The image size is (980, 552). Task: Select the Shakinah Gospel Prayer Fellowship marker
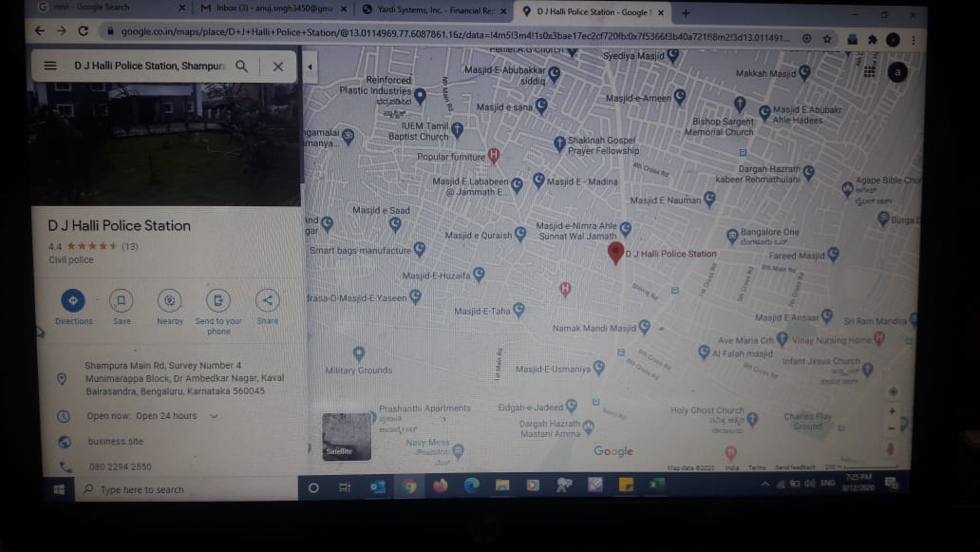click(x=560, y=143)
